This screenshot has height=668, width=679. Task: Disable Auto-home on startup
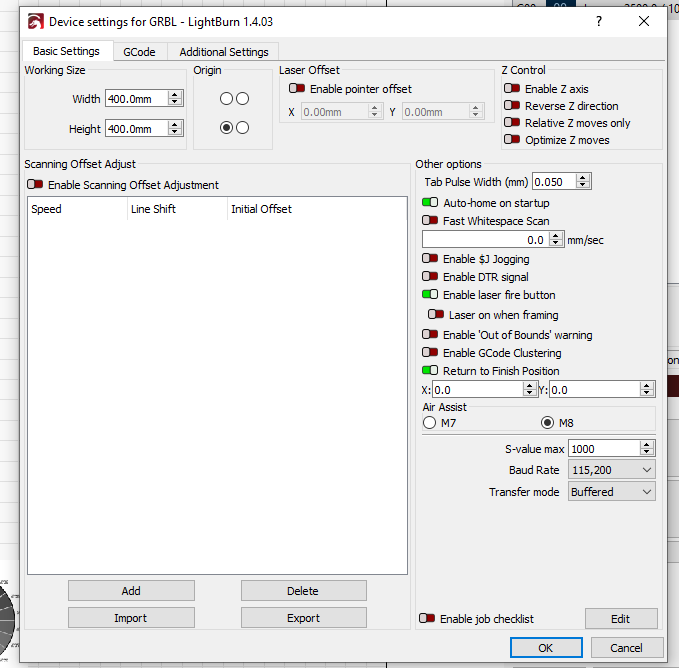pyautogui.click(x=430, y=202)
